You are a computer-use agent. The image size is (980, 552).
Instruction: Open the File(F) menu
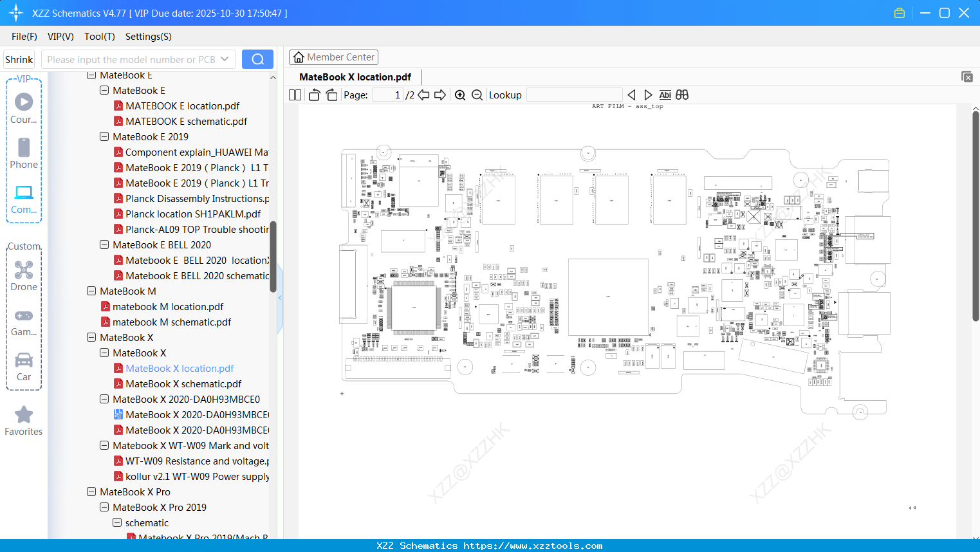(x=24, y=37)
